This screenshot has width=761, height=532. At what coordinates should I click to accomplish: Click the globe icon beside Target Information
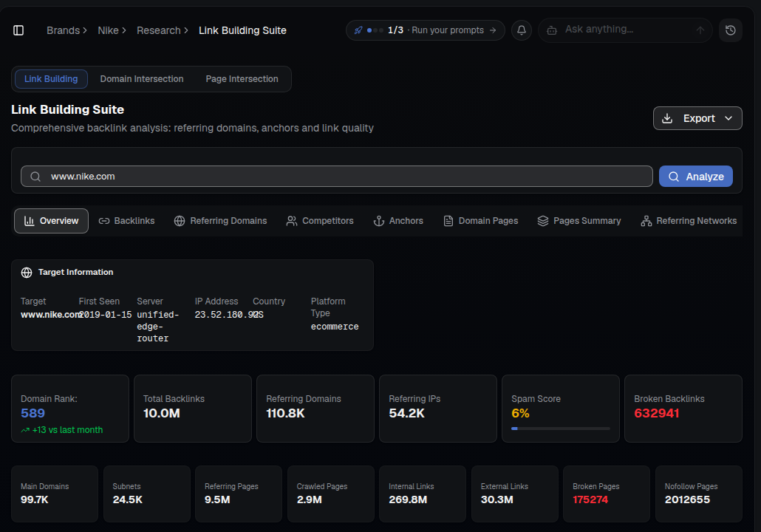pos(27,273)
